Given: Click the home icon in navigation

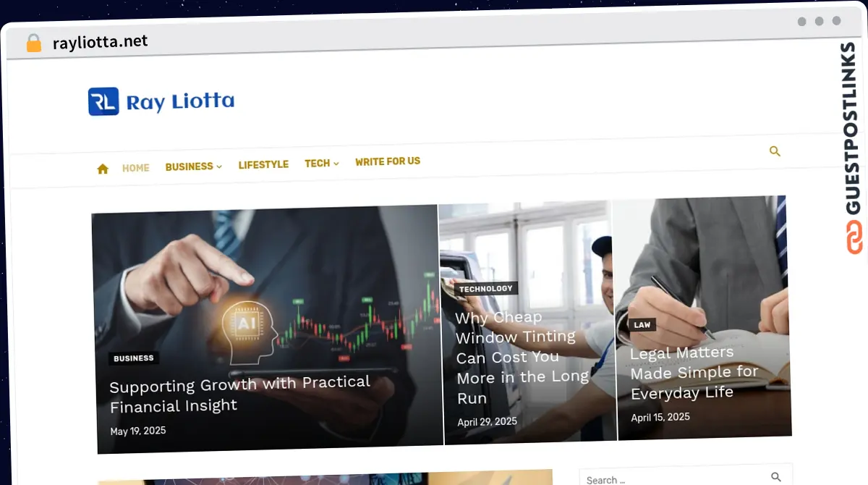Looking at the screenshot, I should click(x=103, y=169).
